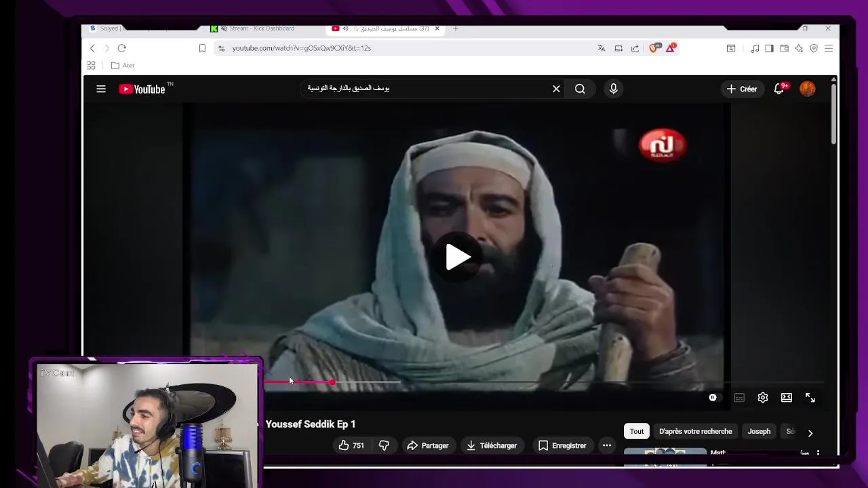The height and width of the screenshot is (488, 868).
Task: Dislike the video
Action: click(x=384, y=445)
